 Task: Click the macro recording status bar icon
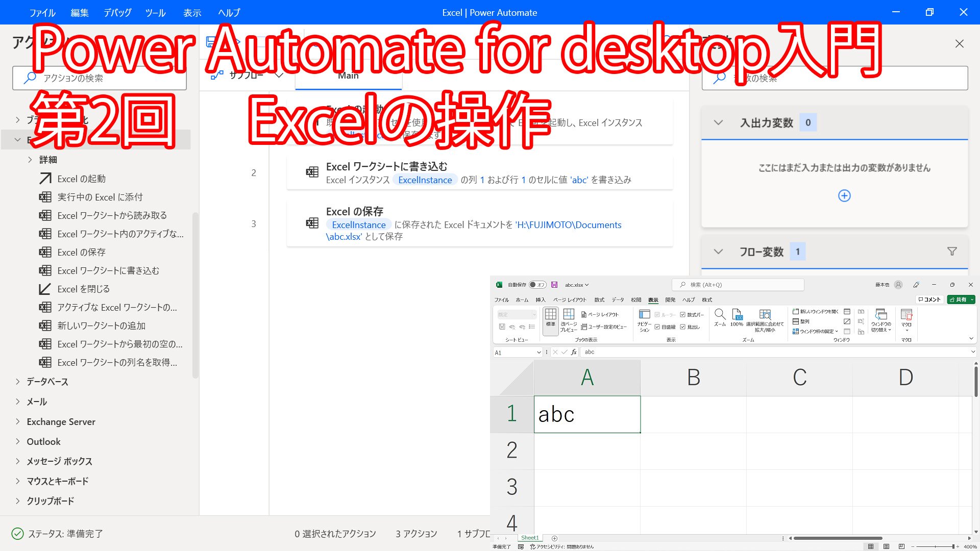[521, 547]
